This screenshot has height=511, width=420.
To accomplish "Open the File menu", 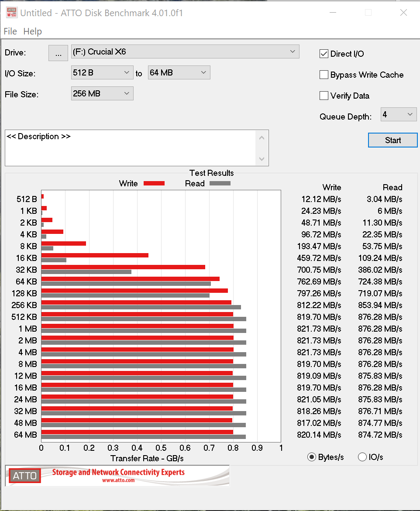I will coord(10,31).
